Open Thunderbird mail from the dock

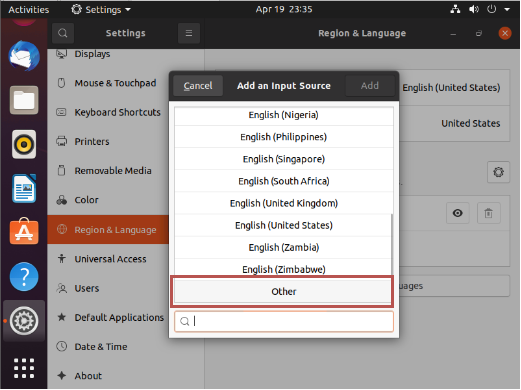(x=24, y=56)
